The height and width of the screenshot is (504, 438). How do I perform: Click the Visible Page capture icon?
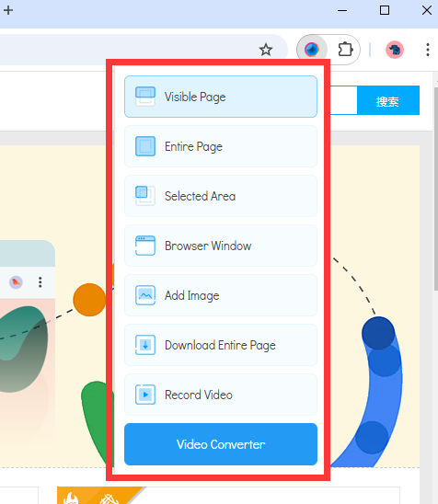click(145, 97)
